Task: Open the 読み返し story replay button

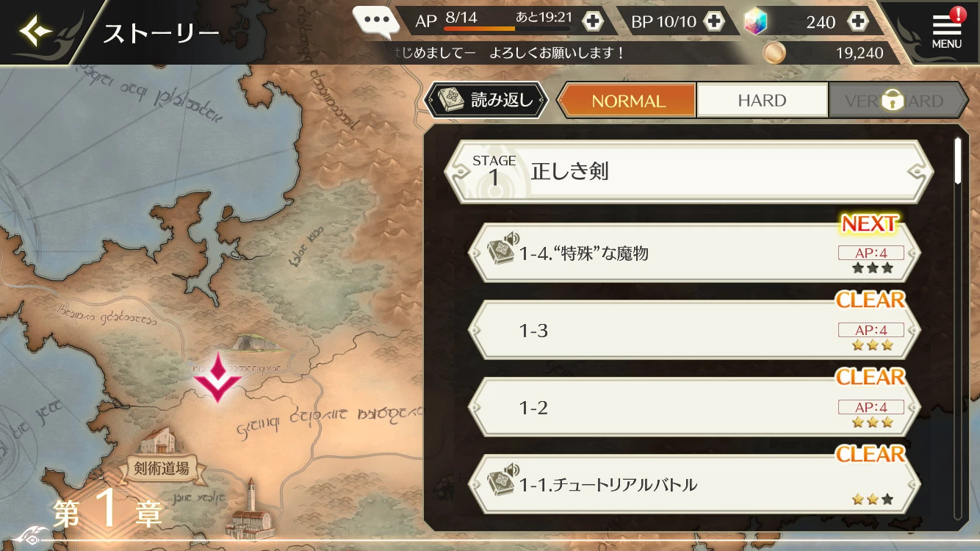Action: pos(486,100)
